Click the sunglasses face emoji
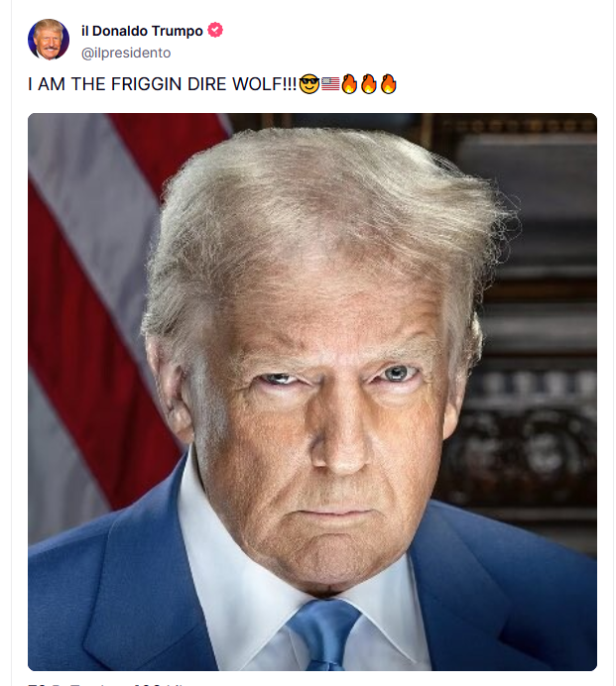Image resolution: width=616 pixels, height=686 pixels. coord(309,84)
